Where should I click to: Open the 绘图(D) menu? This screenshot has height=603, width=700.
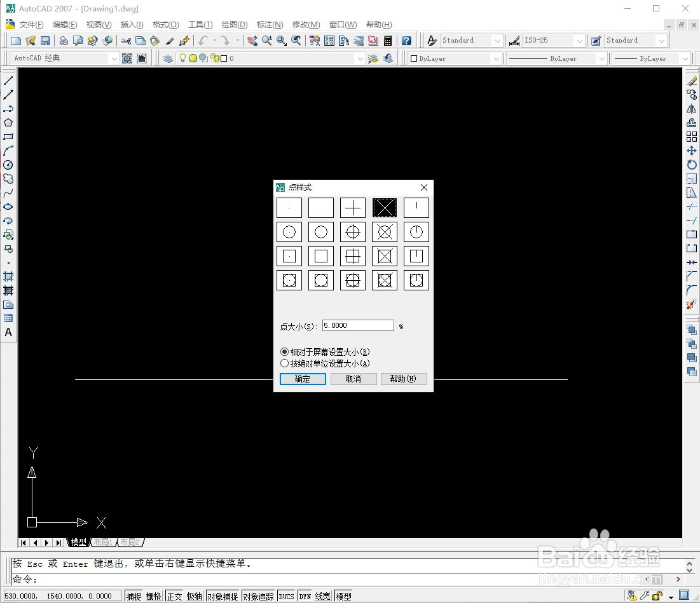click(235, 25)
